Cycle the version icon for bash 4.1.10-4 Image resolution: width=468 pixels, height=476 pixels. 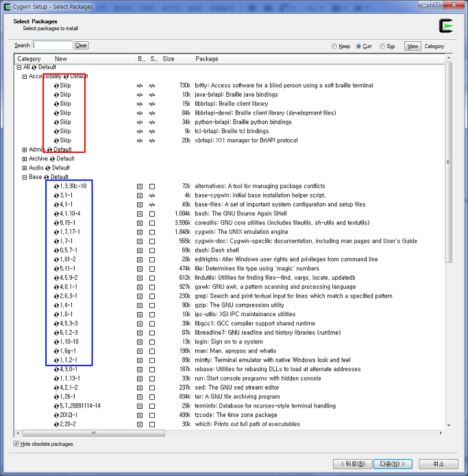point(56,214)
